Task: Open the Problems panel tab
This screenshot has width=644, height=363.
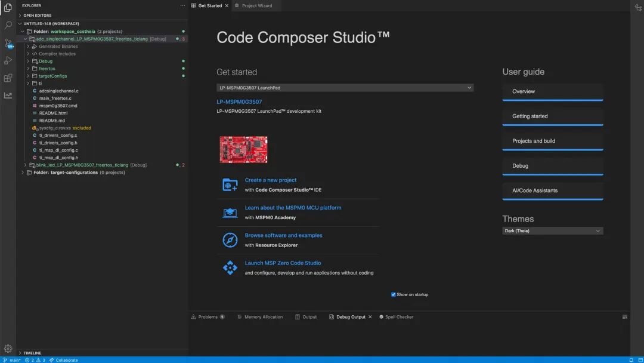Action: 208,317
